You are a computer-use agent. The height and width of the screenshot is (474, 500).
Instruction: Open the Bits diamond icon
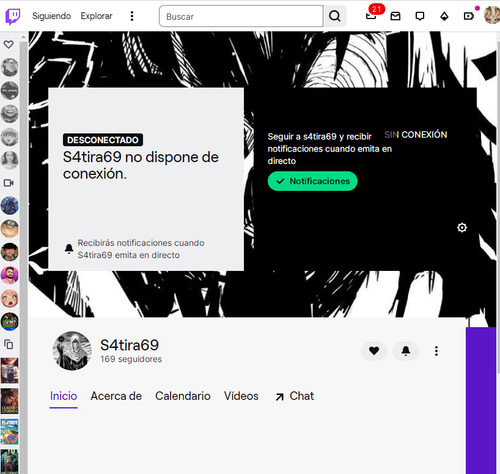click(444, 16)
